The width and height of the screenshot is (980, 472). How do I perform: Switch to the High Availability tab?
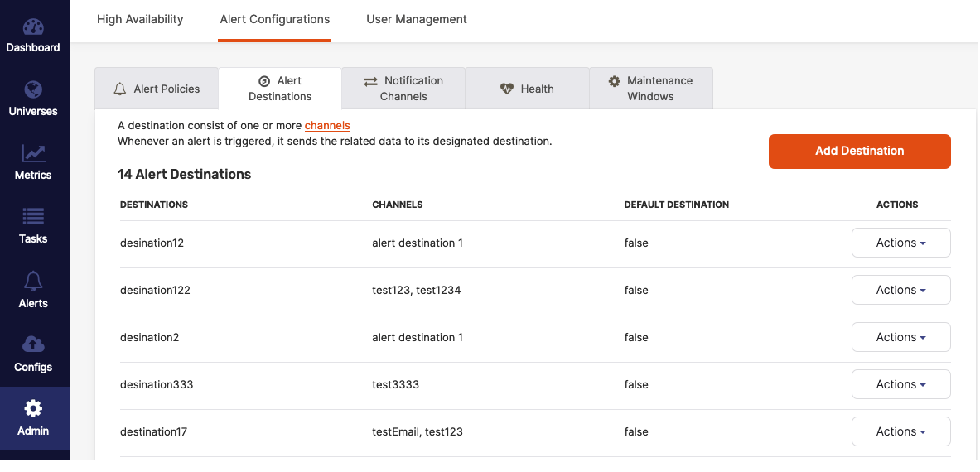[140, 19]
